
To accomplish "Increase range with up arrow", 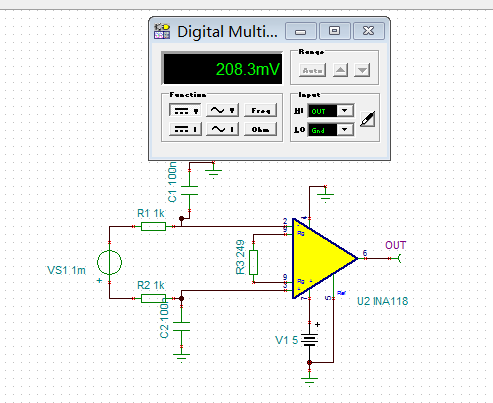I will 340,70.
